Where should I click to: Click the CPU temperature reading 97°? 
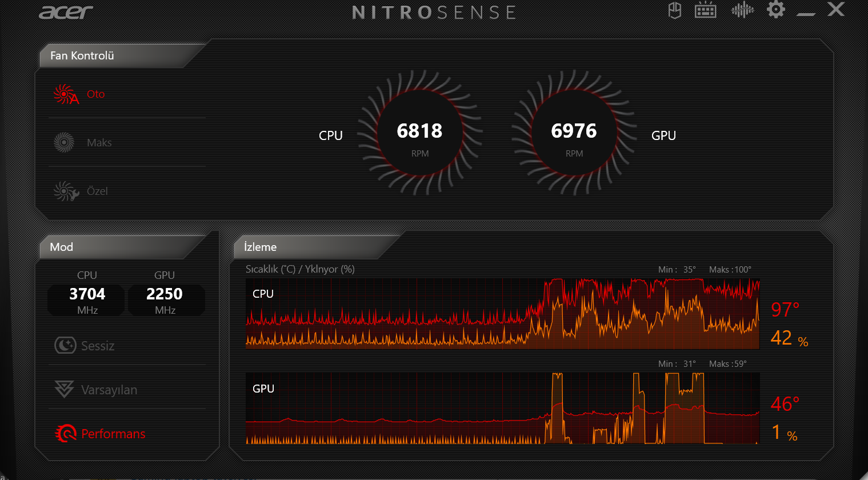(785, 309)
